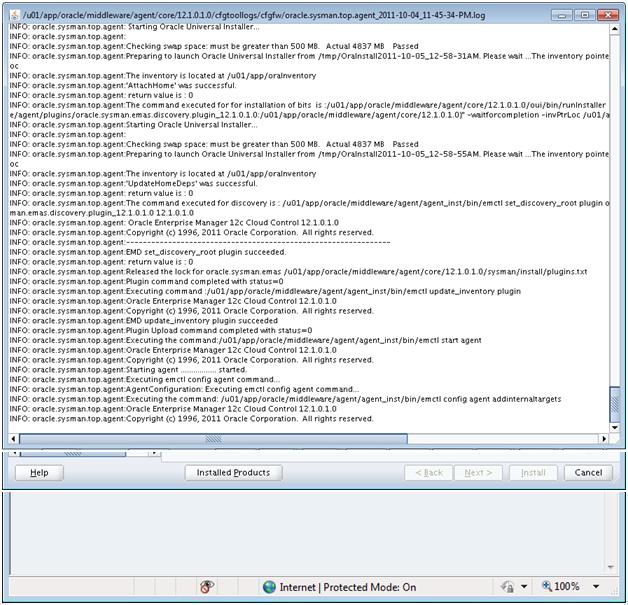Minimize the log viewer window
The height and width of the screenshot is (605, 628).
[x=562, y=15]
